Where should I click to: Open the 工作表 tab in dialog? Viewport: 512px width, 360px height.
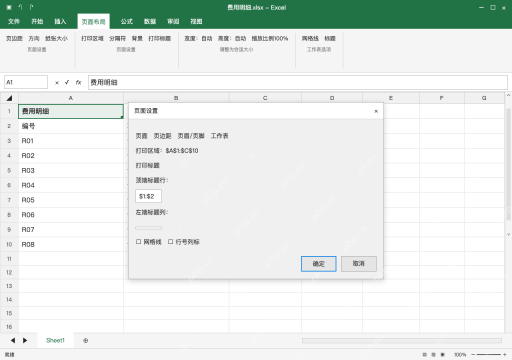(x=219, y=136)
